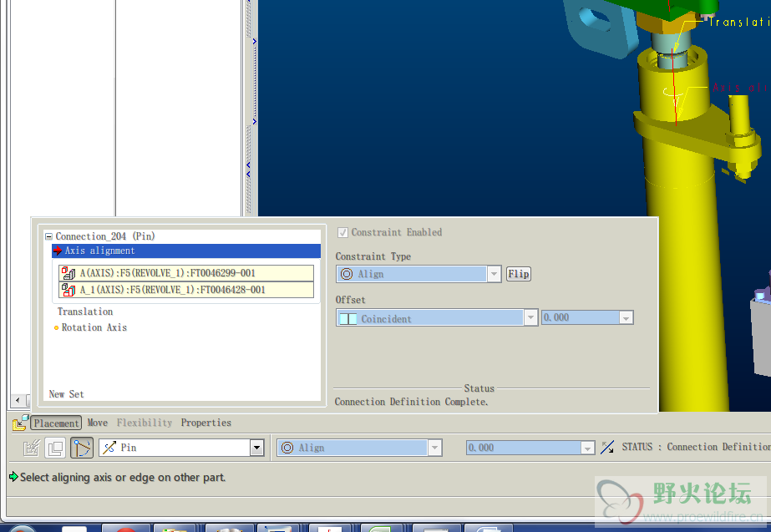Click the Select aligning axis prompt message

123,478
